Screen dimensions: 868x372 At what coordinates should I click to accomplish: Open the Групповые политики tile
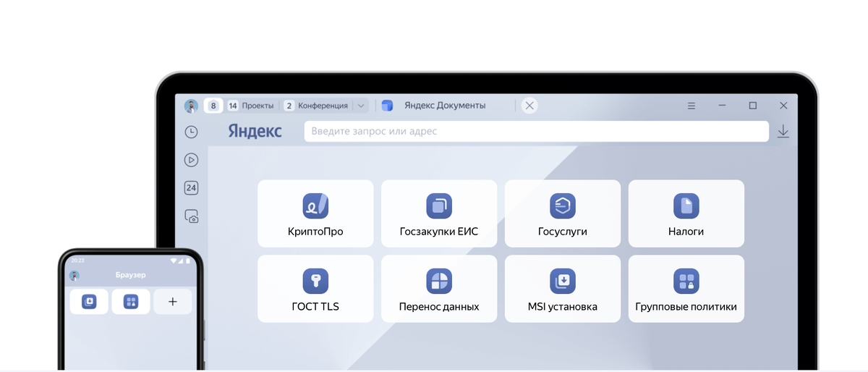[x=686, y=289]
